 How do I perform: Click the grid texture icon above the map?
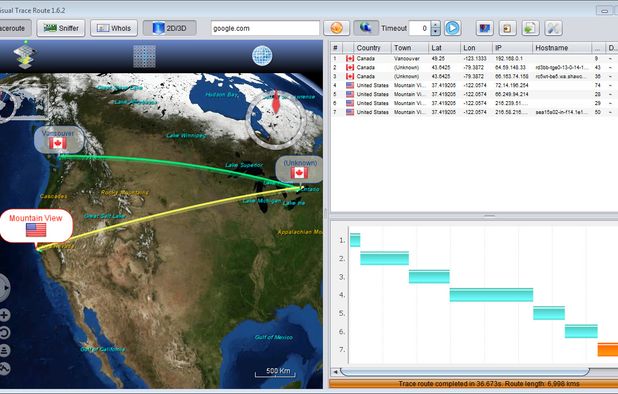pos(144,56)
